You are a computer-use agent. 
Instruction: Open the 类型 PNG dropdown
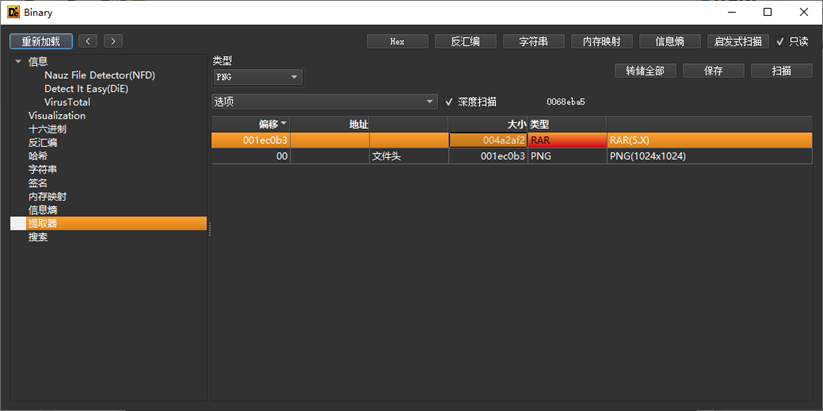[x=257, y=77]
